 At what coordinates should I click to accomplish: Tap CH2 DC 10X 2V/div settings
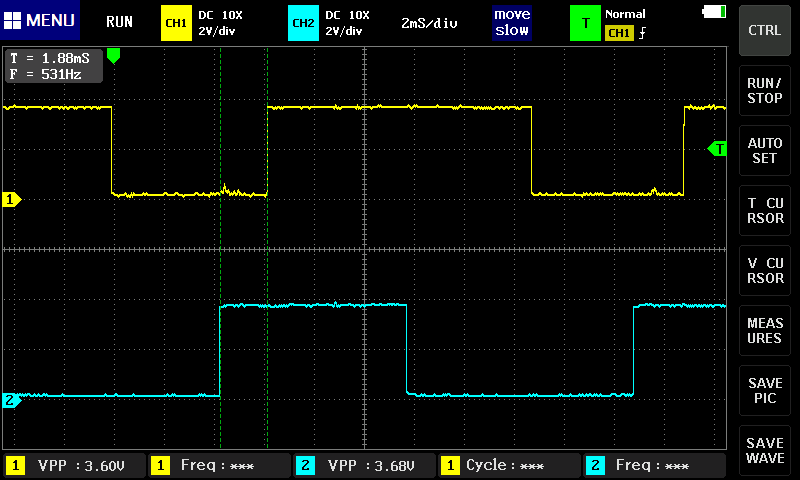click(x=347, y=23)
